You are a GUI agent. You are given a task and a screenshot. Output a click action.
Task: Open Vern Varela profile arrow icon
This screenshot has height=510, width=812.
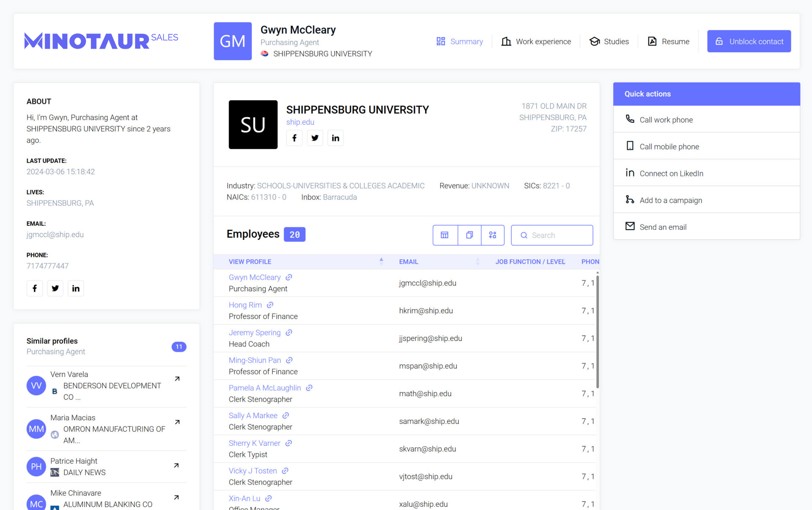[177, 378]
